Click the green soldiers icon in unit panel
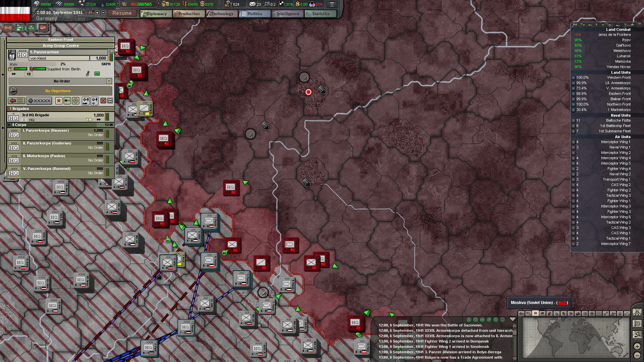 67,101
